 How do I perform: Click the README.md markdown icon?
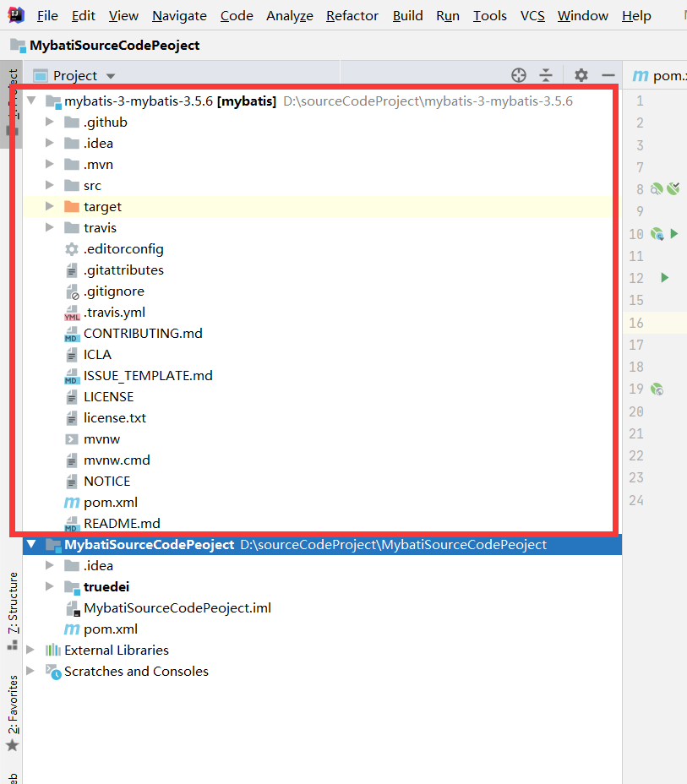(72, 524)
